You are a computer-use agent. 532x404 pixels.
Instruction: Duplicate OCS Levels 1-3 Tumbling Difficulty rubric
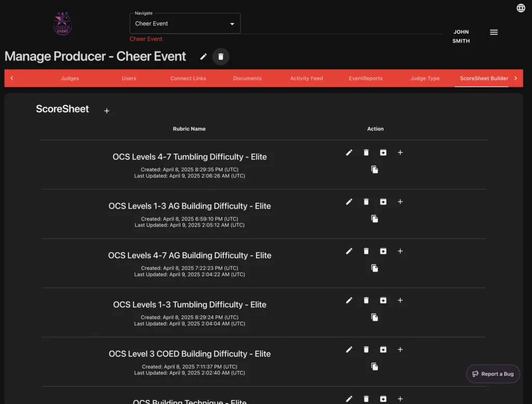point(374,317)
